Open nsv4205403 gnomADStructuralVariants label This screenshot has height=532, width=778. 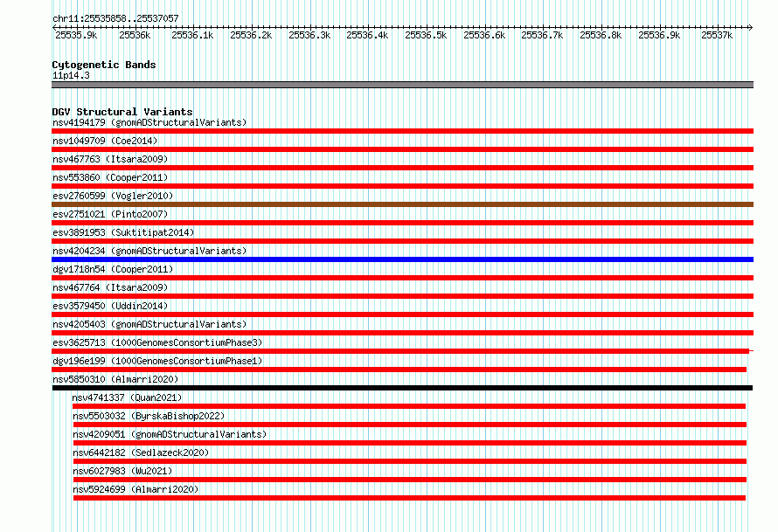click(x=149, y=324)
